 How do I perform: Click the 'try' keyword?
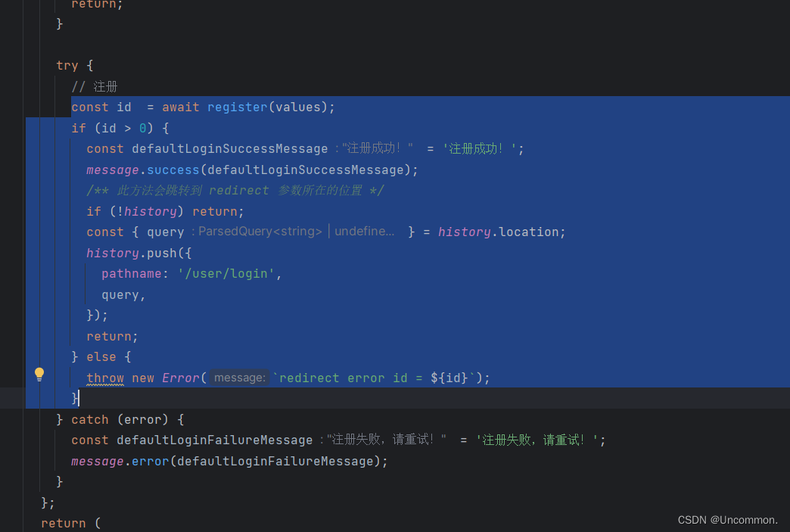pos(67,66)
